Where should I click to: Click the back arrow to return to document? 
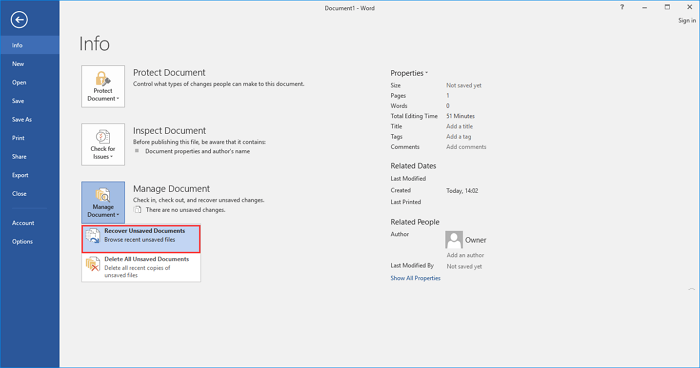(19, 20)
